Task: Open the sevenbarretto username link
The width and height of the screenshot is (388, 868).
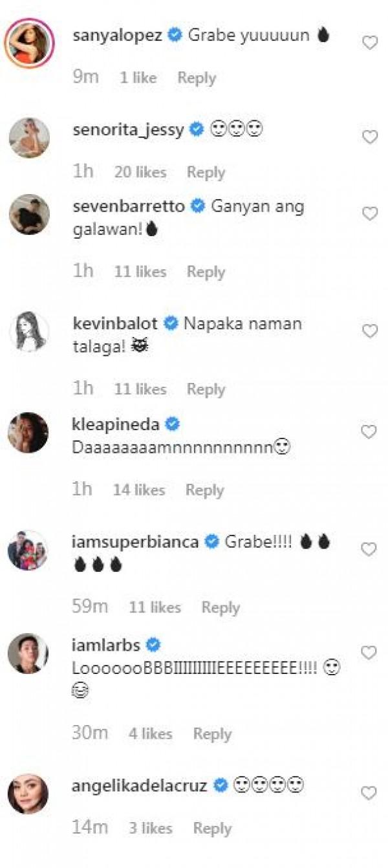Action: pos(129,206)
